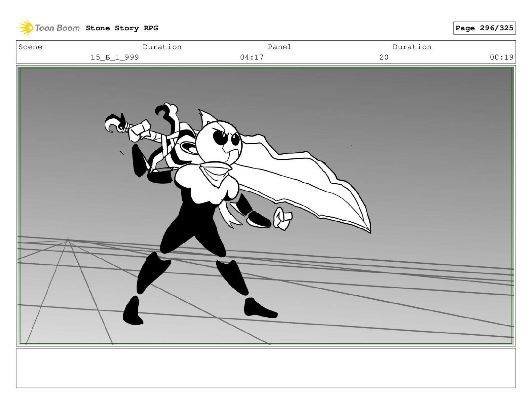Screen dimensions: 532x412
Task: Click the Toon Boom sunburst logo icon
Action: (26, 28)
